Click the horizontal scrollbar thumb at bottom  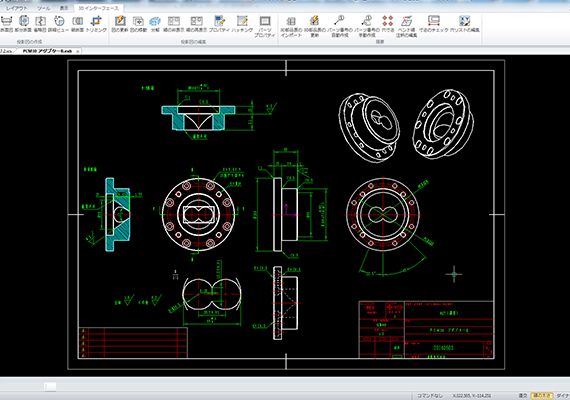tap(50, 387)
